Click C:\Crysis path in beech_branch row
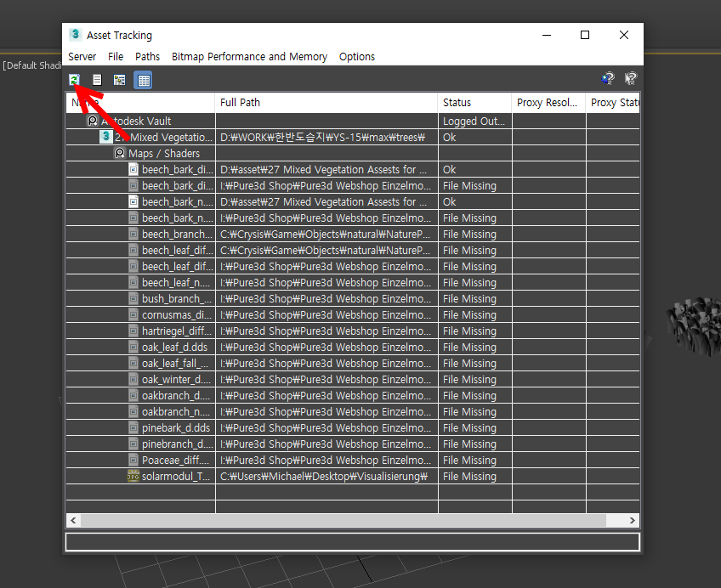This screenshot has width=721, height=588. pyautogui.click(x=325, y=234)
